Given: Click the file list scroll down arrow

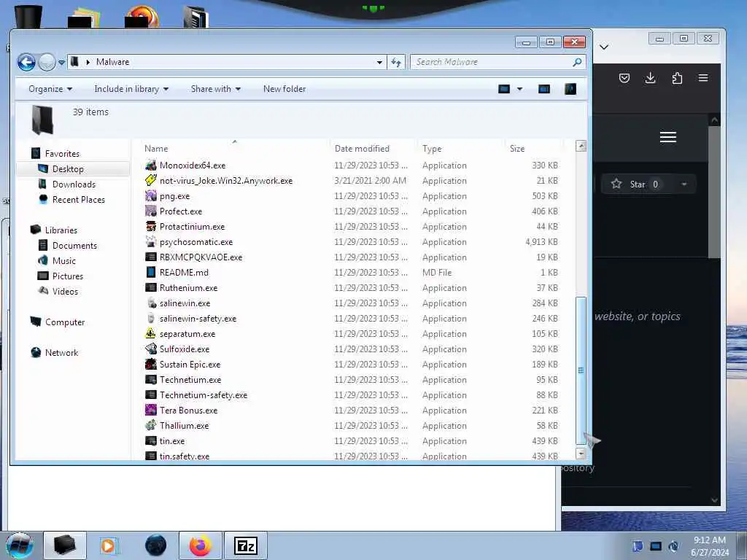Looking at the screenshot, I should 581,454.
